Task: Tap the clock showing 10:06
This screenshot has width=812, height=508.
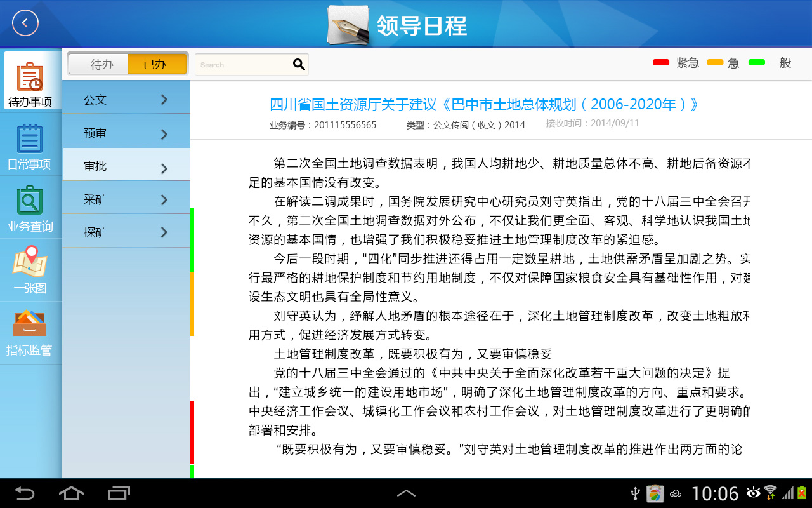Action: point(715,493)
